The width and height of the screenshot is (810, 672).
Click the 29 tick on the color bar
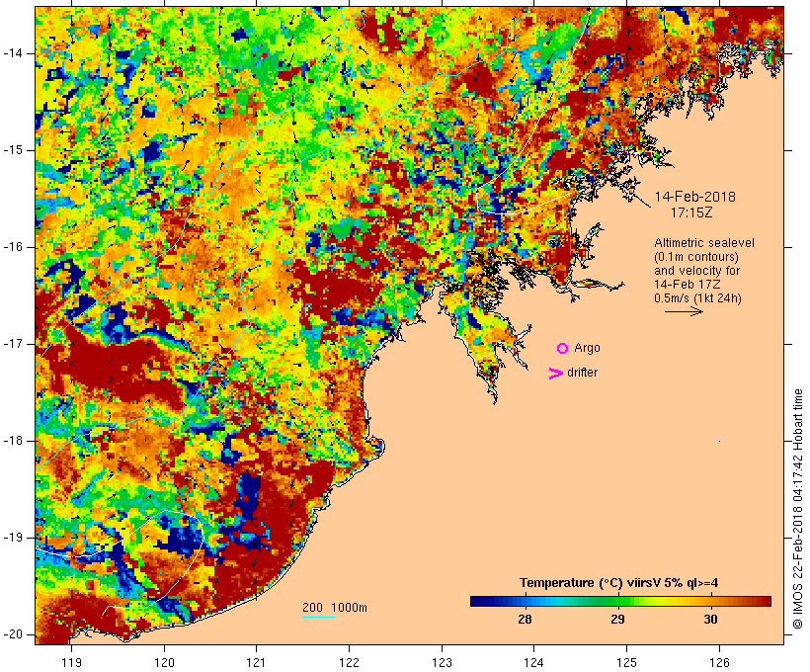(x=617, y=620)
